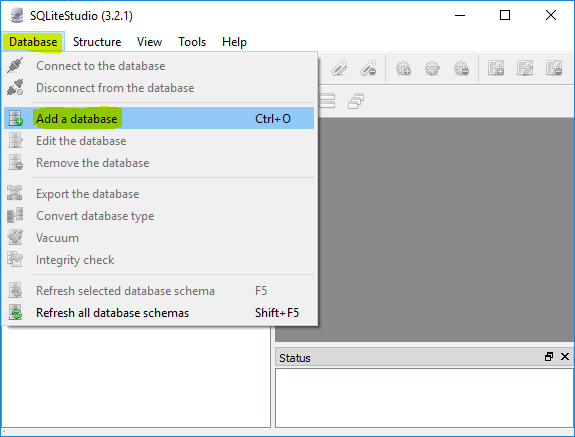Select Add a database menu entry

pyautogui.click(x=159, y=118)
